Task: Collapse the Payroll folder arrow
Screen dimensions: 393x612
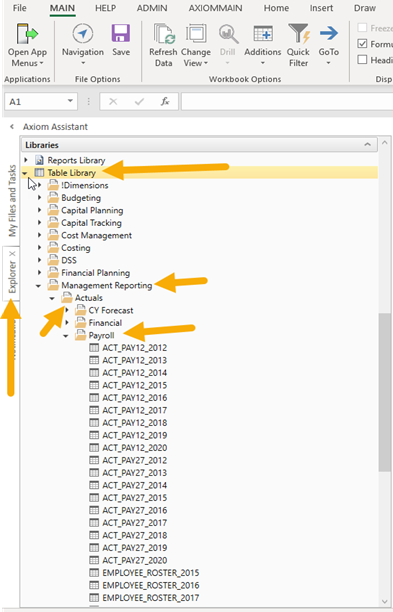Action: point(66,336)
